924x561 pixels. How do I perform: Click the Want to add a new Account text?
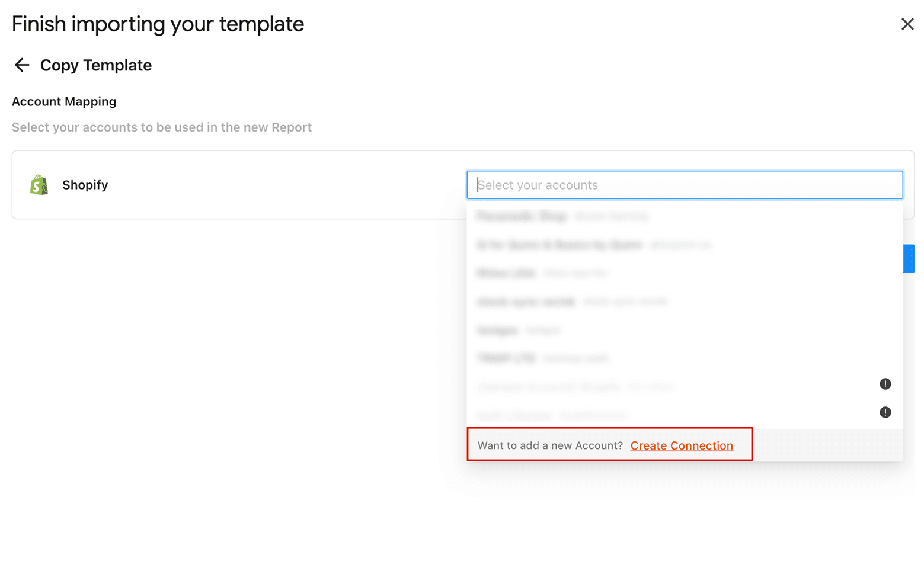tap(550, 445)
